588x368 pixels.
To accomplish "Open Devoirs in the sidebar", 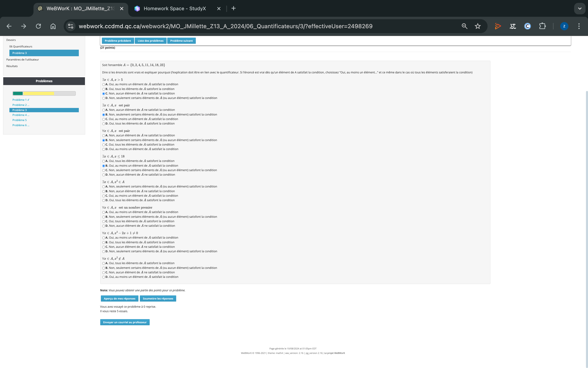I will coord(11,40).
